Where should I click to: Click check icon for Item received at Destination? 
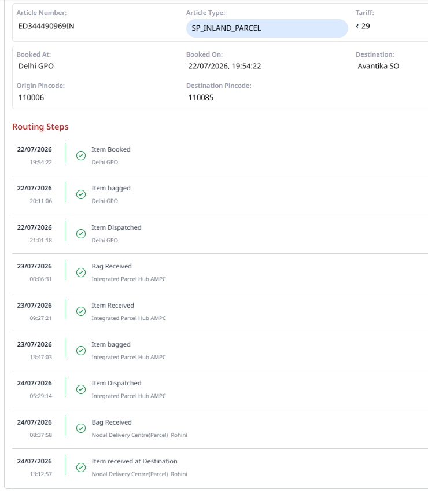[x=81, y=468]
